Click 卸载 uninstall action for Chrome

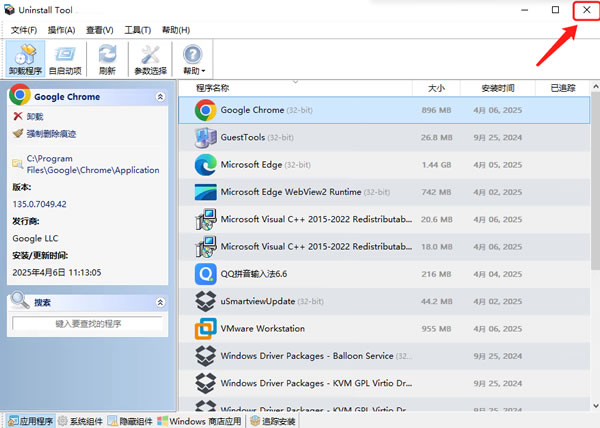(34, 117)
